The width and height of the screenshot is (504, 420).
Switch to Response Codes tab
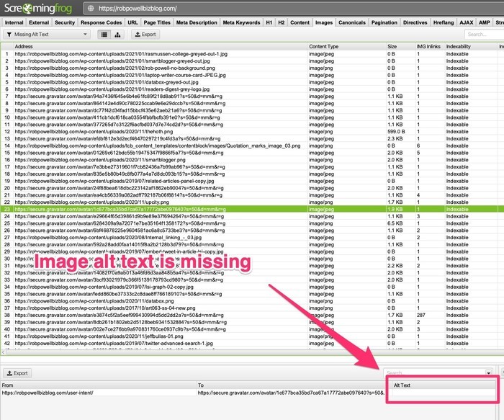(102, 22)
